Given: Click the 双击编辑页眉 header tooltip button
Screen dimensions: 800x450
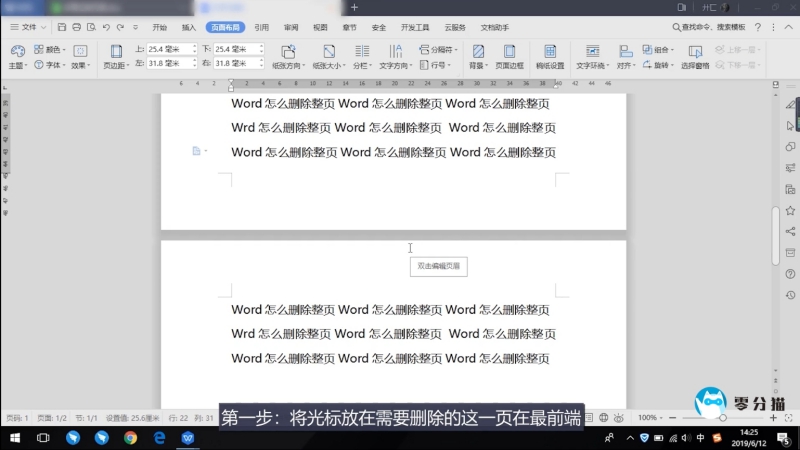Looking at the screenshot, I should [439, 266].
